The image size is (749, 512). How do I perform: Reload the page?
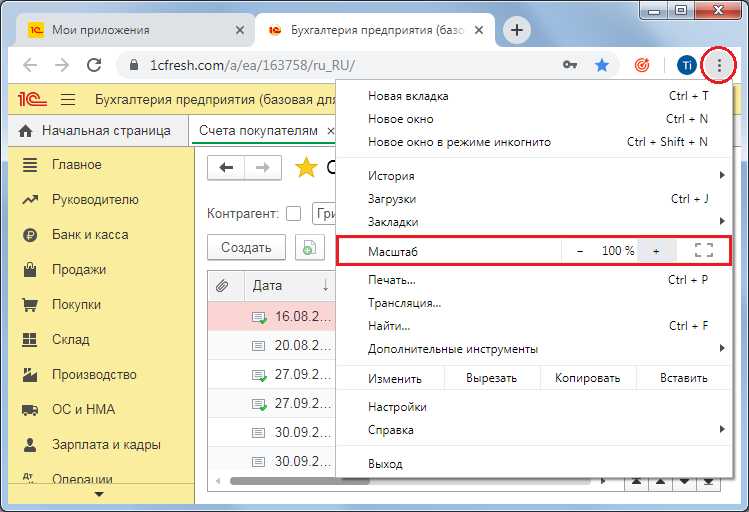click(94, 65)
